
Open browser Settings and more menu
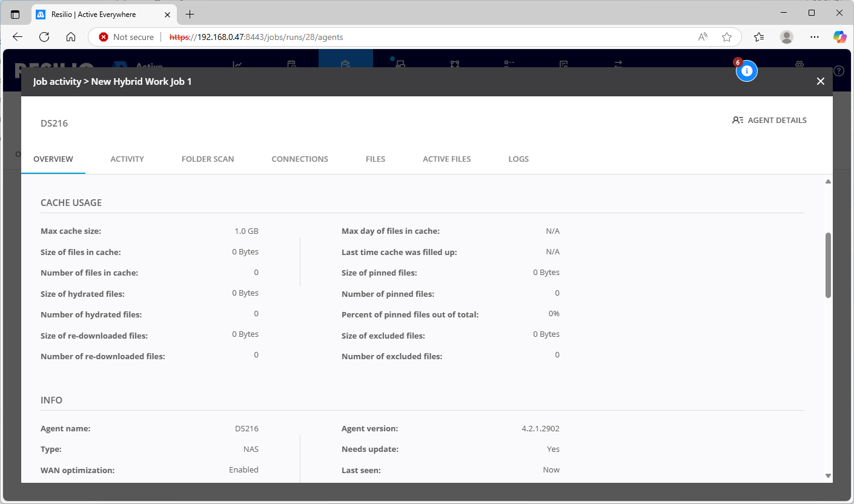[815, 37]
